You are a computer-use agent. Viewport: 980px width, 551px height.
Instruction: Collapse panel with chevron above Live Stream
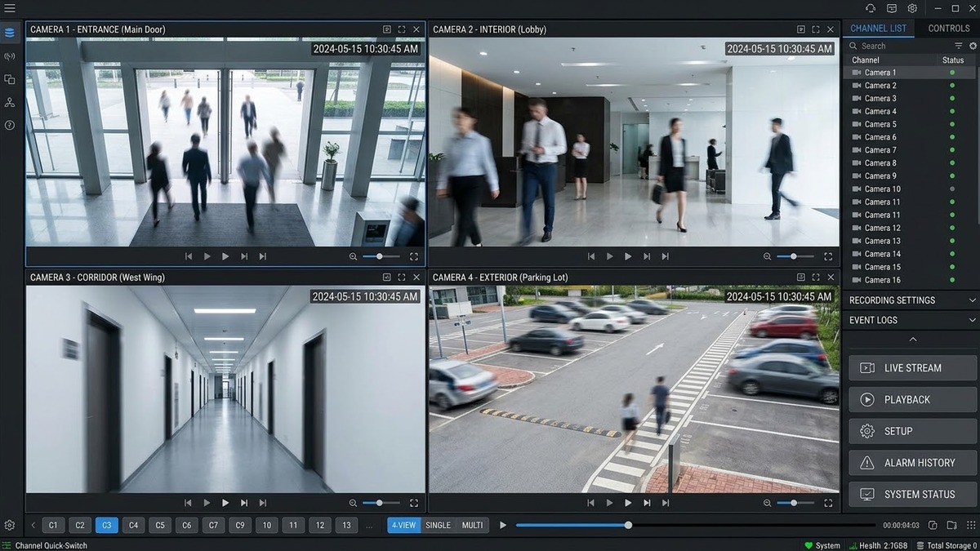pos(913,340)
